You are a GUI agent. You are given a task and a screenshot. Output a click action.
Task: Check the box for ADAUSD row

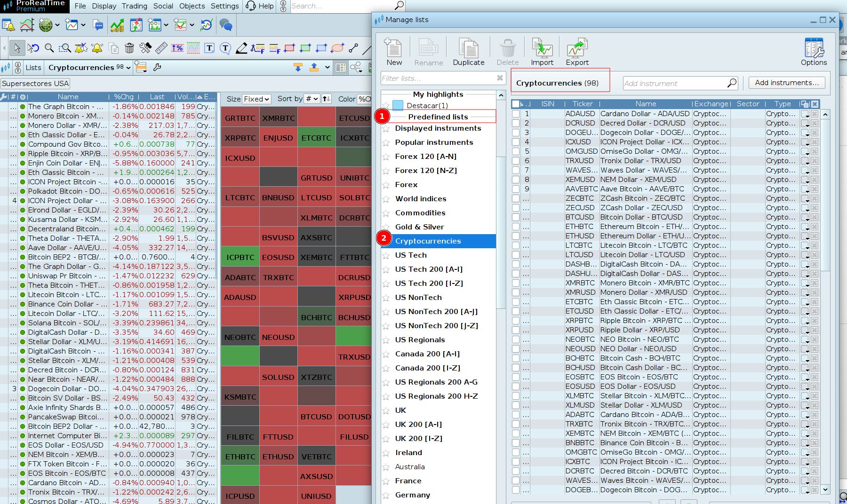[x=516, y=114]
